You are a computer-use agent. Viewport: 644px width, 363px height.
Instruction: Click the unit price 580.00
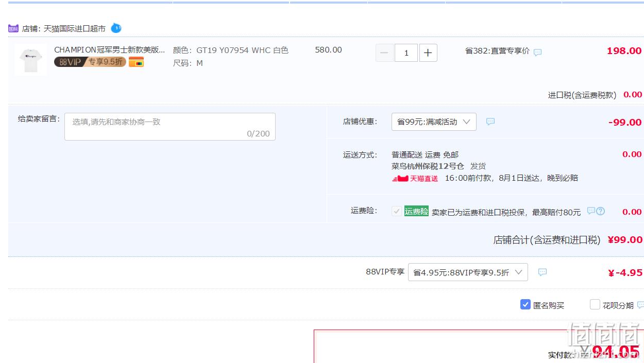[x=328, y=50]
